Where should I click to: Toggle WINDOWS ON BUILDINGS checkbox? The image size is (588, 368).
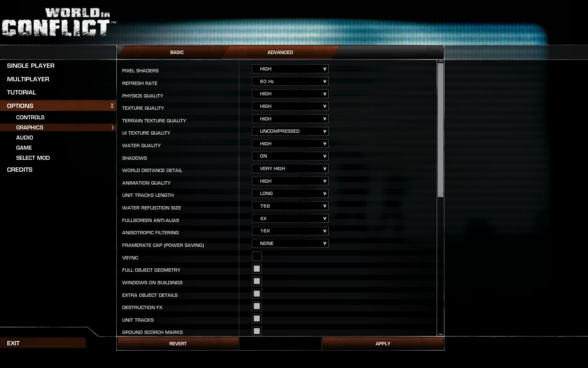point(256,281)
